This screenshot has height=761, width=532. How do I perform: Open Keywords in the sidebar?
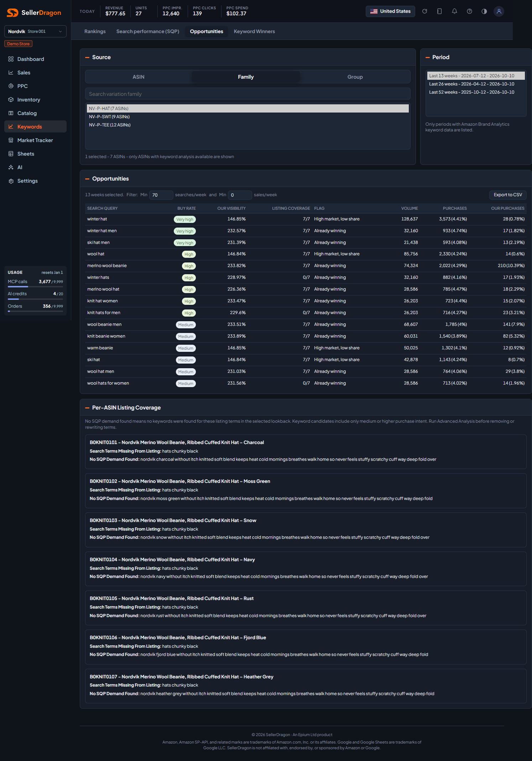coord(35,127)
